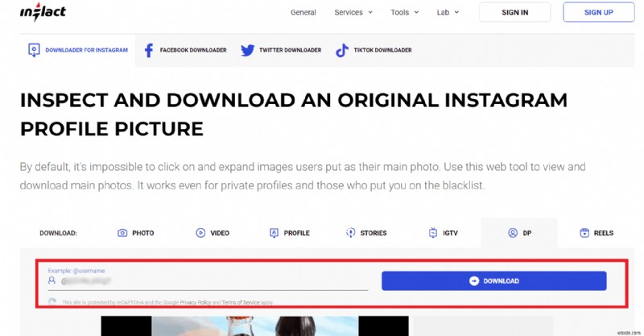Open the Privacy Policy link

(196, 302)
